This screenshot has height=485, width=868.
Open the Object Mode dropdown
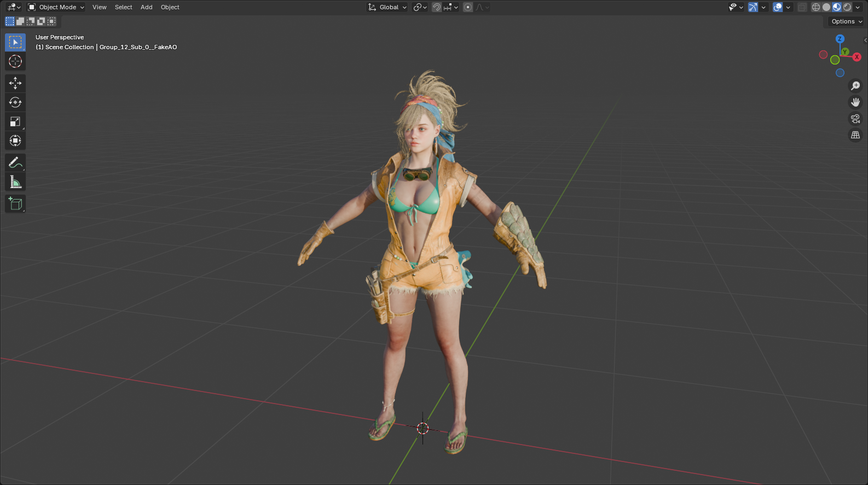56,7
